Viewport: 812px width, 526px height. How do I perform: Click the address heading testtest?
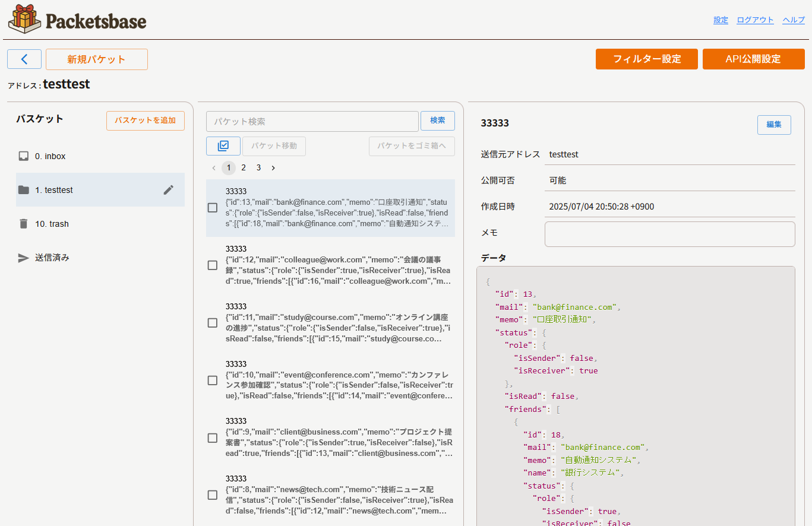tap(66, 84)
